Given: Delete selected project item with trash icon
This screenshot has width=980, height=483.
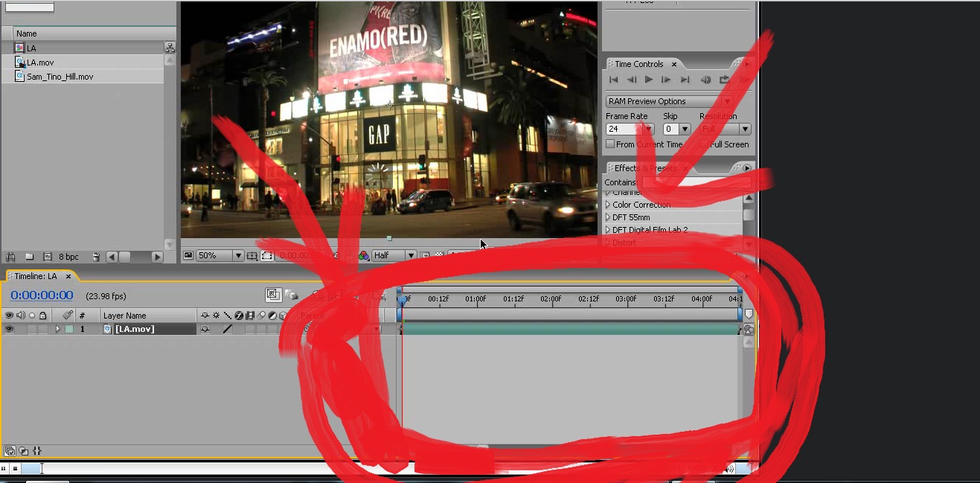Looking at the screenshot, I should (96, 257).
